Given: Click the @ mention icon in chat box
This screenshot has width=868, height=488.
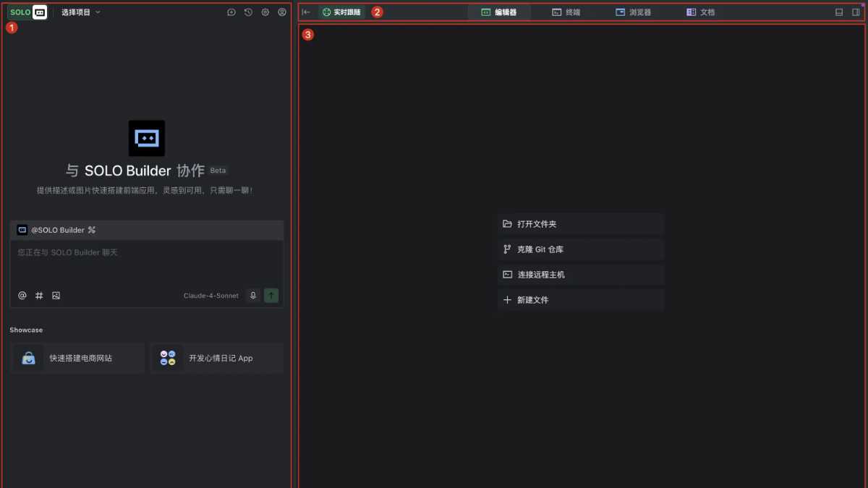Looking at the screenshot, I should pos(22,296).
